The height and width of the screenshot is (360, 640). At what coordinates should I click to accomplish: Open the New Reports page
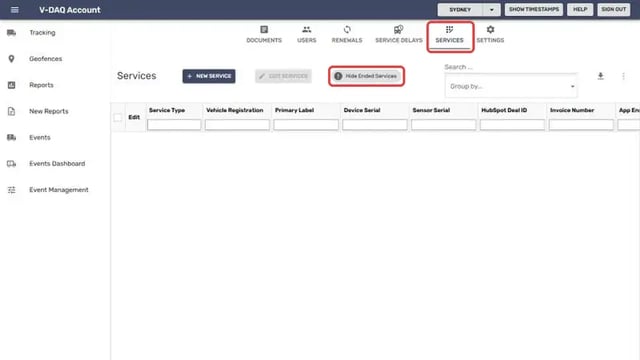[49, 111]
